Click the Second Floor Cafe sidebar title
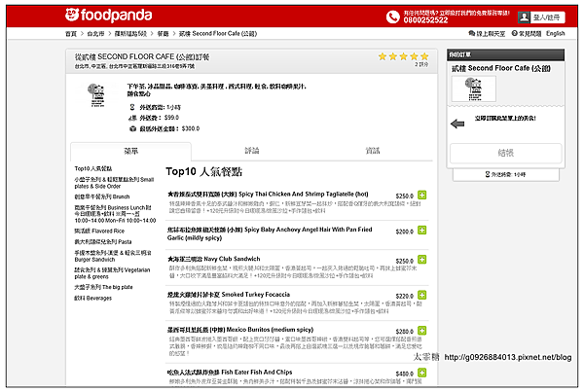 pyautogui.click(x=501, y=68)
